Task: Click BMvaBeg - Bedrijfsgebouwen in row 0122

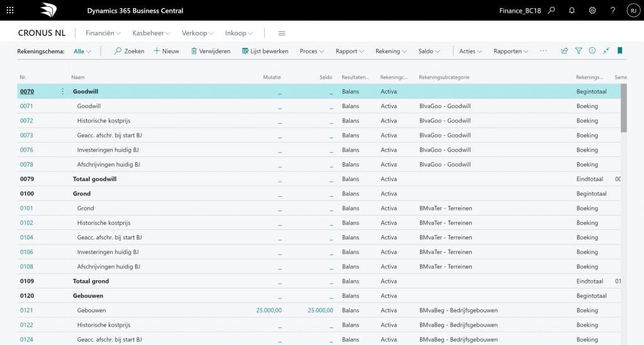Action: 458,325
